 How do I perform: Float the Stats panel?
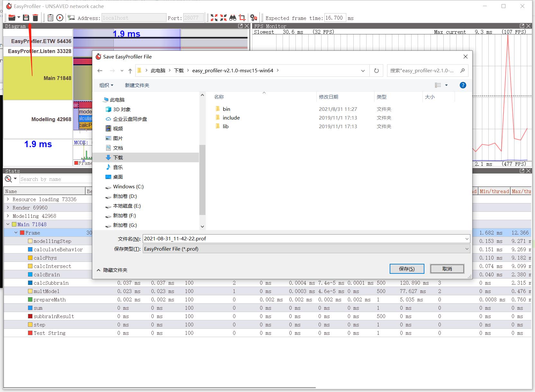(522, 171)
